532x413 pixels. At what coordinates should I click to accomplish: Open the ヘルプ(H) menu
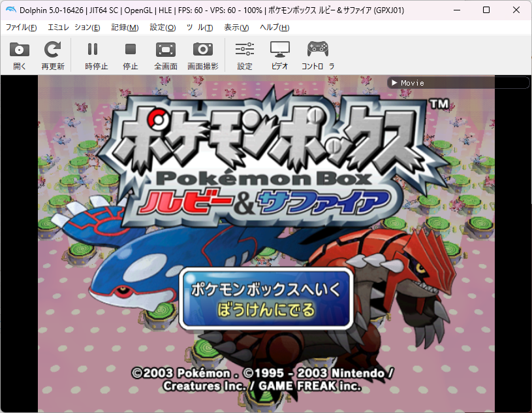(274, 27)
